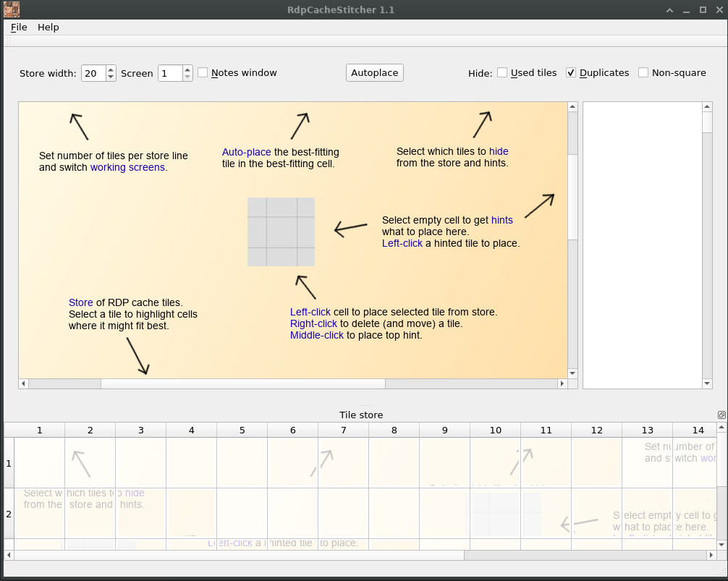Click the empty gray grid cell on canvas

(x=281, y=232)
